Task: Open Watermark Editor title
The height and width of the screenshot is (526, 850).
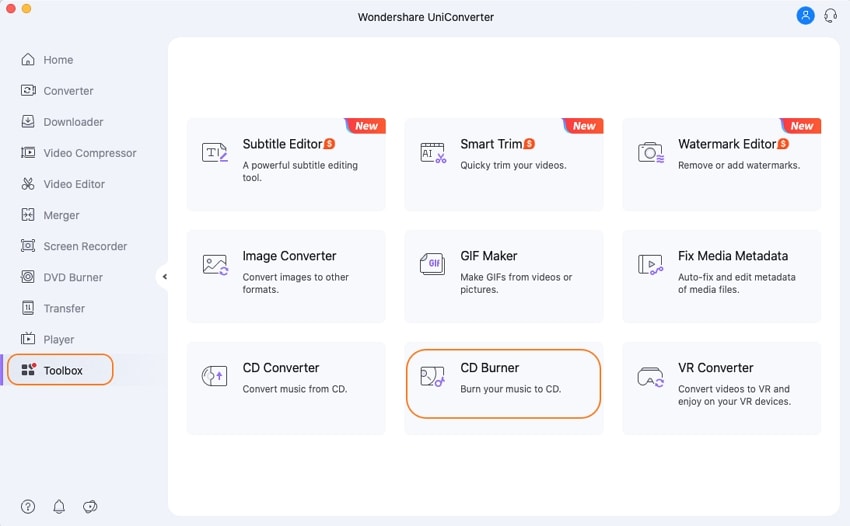Action: click(727, 144)
